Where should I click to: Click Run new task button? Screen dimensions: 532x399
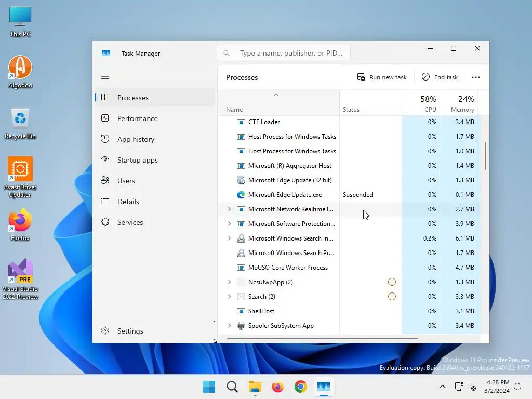tap(382, 77)
